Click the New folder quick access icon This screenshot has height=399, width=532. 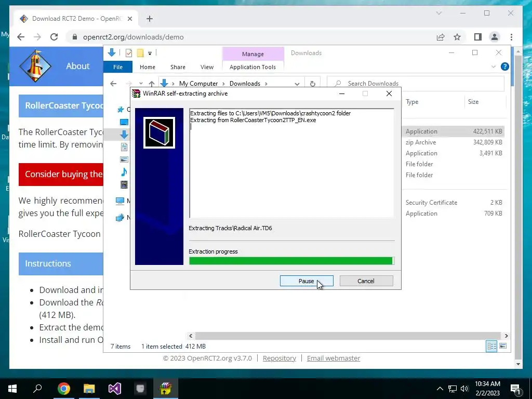140,53
